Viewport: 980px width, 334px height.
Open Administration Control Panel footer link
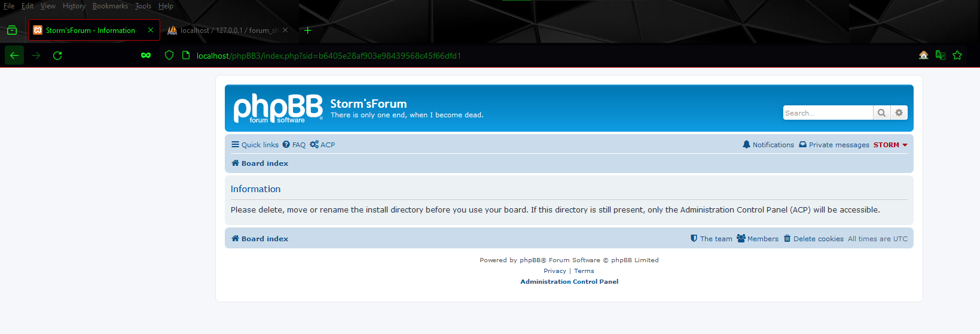569,282
